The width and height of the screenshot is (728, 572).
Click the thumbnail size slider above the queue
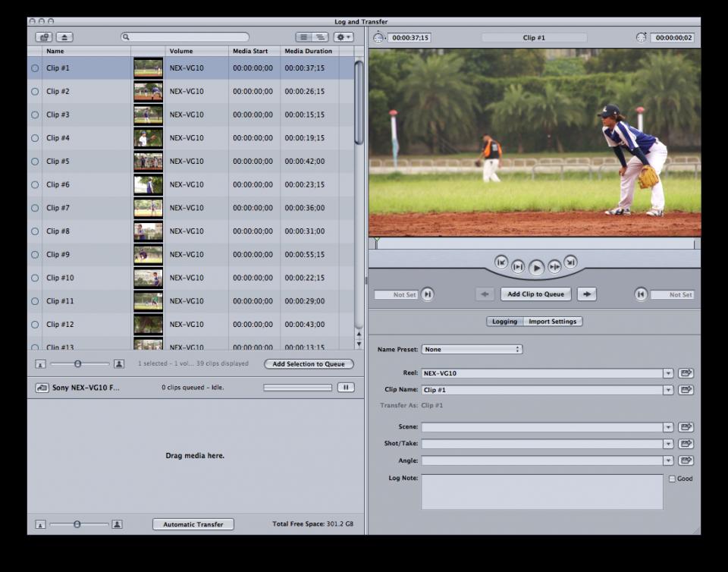point(78,364)
